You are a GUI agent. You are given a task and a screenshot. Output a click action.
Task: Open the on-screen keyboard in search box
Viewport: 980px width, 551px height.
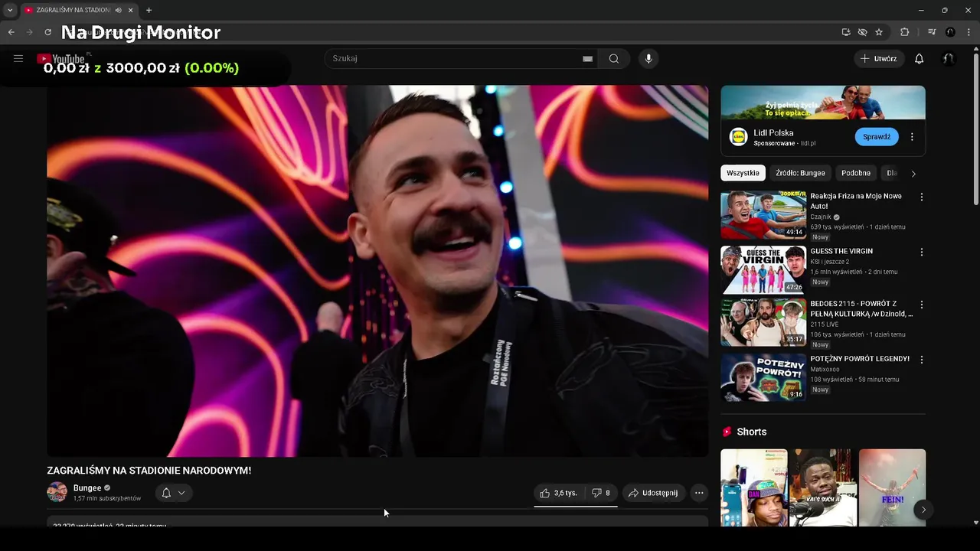(x=587, y=59)
